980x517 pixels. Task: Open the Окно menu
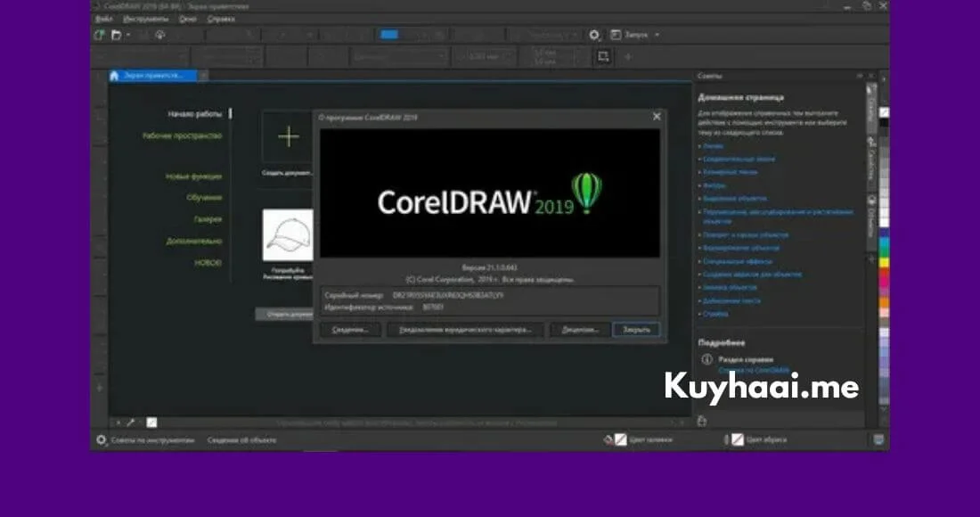pyautogui.click(x=187, y=19)
